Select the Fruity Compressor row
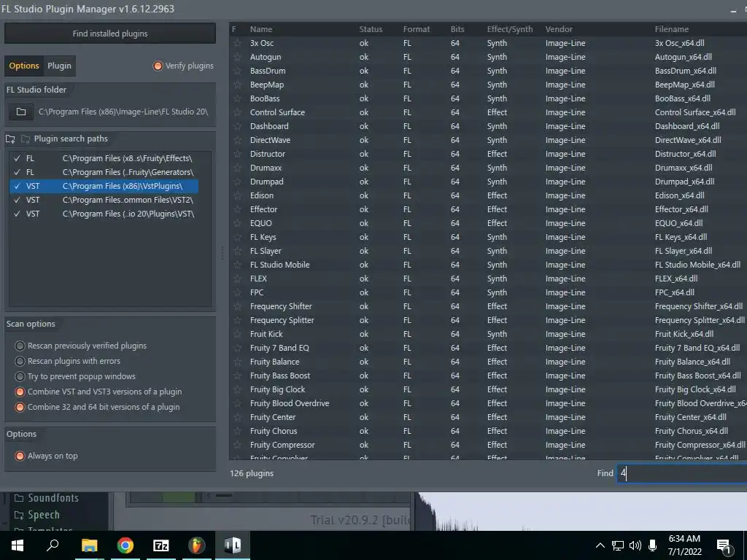This screenshot has width=747, height=560. [488, 445]
